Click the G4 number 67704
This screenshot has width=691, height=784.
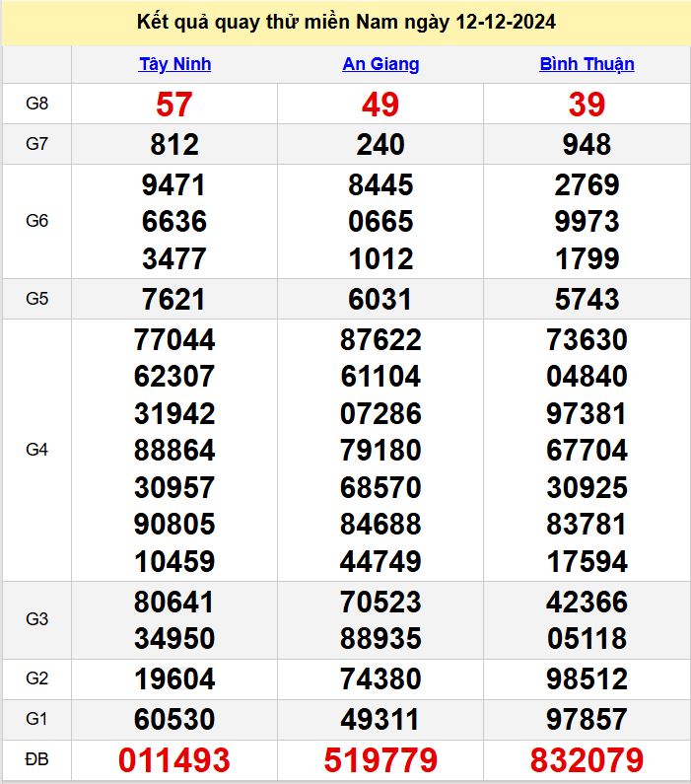(x=587, y=450)
